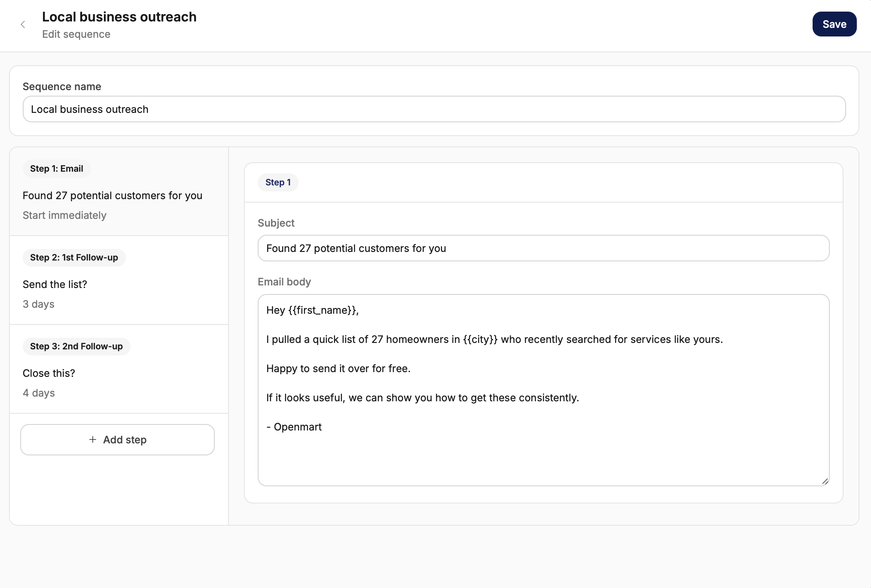
Task: Click the {{first_name}} greeting line
Action: click(x=312, y=310)
